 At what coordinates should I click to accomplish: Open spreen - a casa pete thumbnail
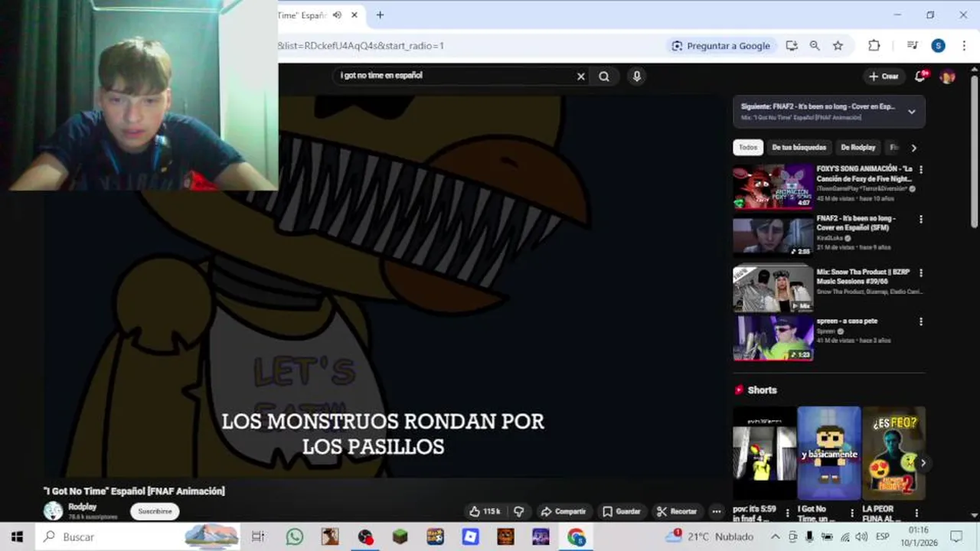tap(773, 337)
